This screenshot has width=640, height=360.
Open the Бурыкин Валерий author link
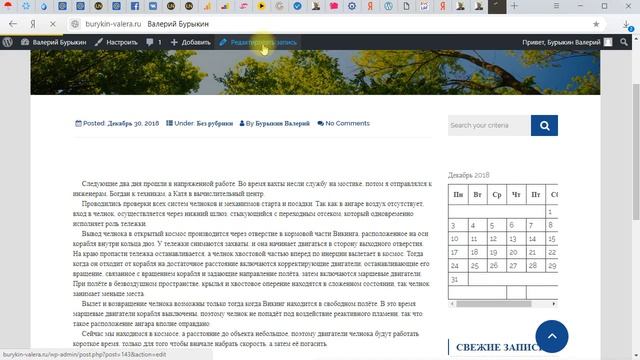[282, 123]
